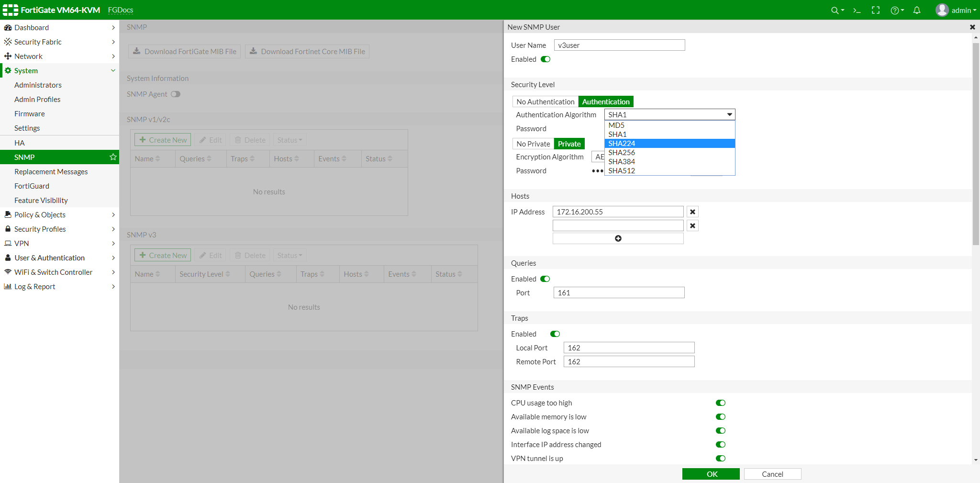980x483 pixels.
Task: Click the Policy & Objects icon
Action: [8, 214]
